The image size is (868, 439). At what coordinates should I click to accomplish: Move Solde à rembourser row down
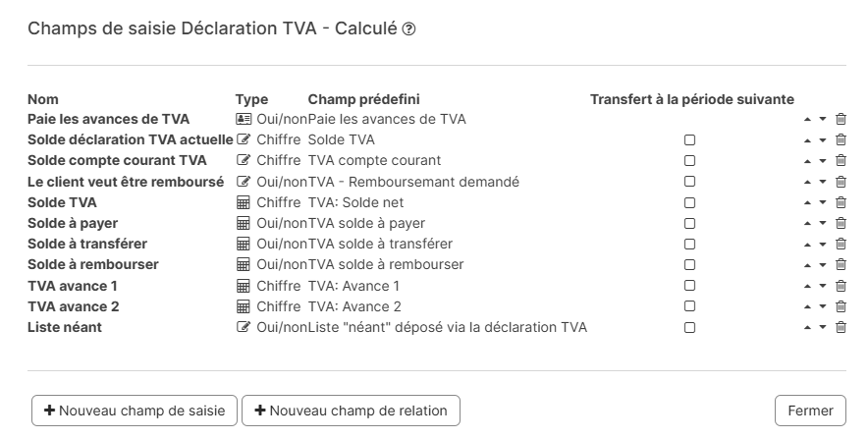point(823,265)
